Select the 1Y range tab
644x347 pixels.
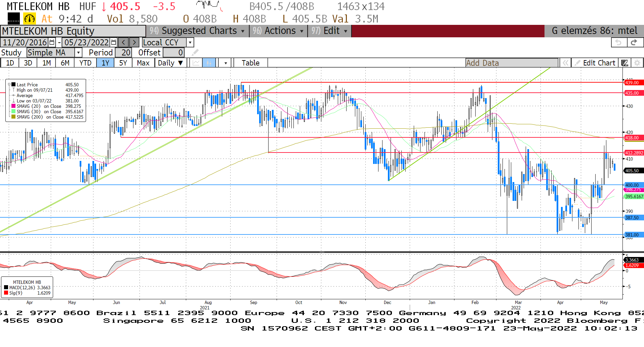(x=105, y=63)
